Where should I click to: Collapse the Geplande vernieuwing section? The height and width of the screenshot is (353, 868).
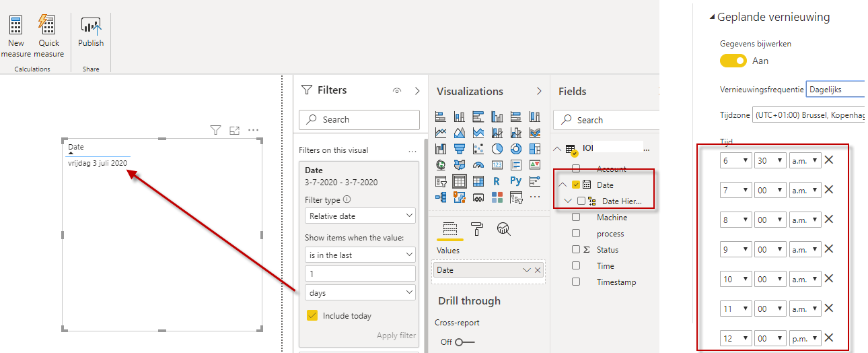[x=713, y=18]
